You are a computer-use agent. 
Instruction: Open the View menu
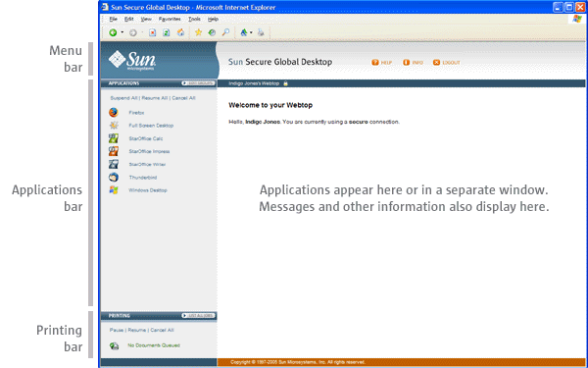(146, 19)
